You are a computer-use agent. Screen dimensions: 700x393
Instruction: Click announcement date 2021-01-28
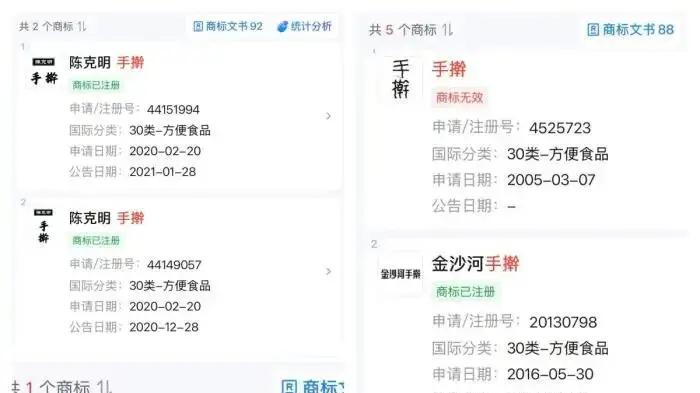pos(162,171)
